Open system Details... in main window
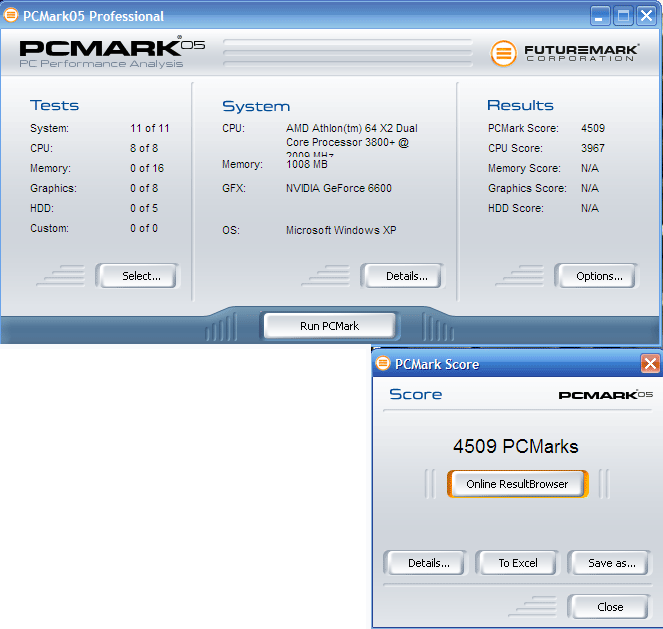The image size is (663, 629). pos(403,276)
